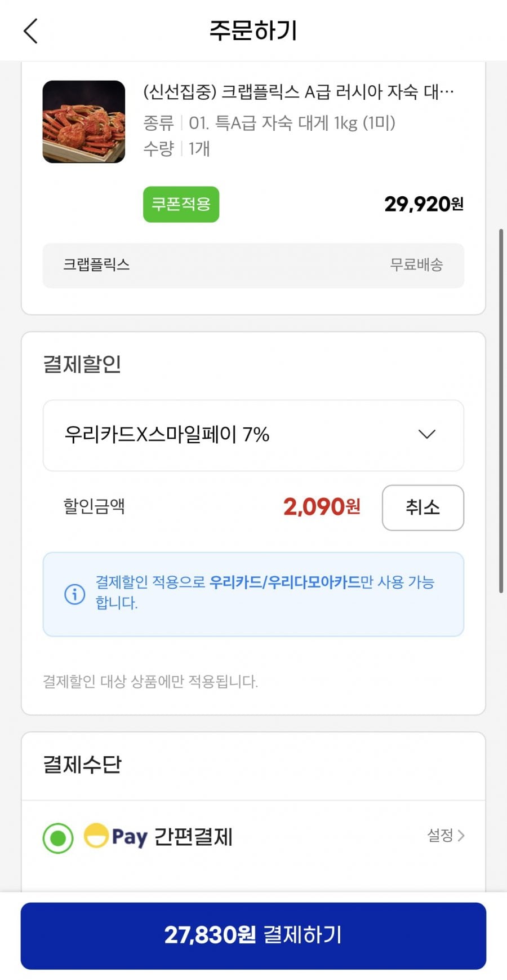Click the red 2,090원 discount amount

click(322, 507)
